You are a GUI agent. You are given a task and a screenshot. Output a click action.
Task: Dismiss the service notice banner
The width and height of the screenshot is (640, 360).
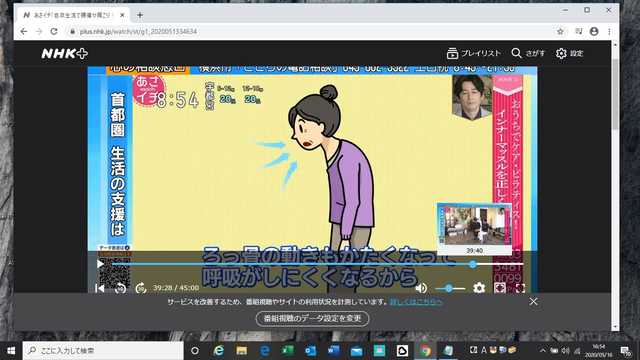point(533,302)
